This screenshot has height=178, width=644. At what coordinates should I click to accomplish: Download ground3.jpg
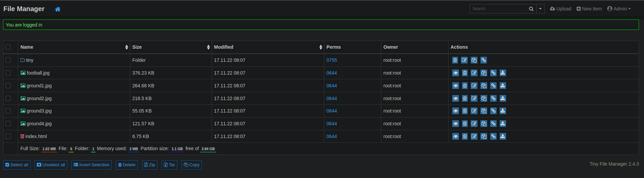[x=503, y=111]
